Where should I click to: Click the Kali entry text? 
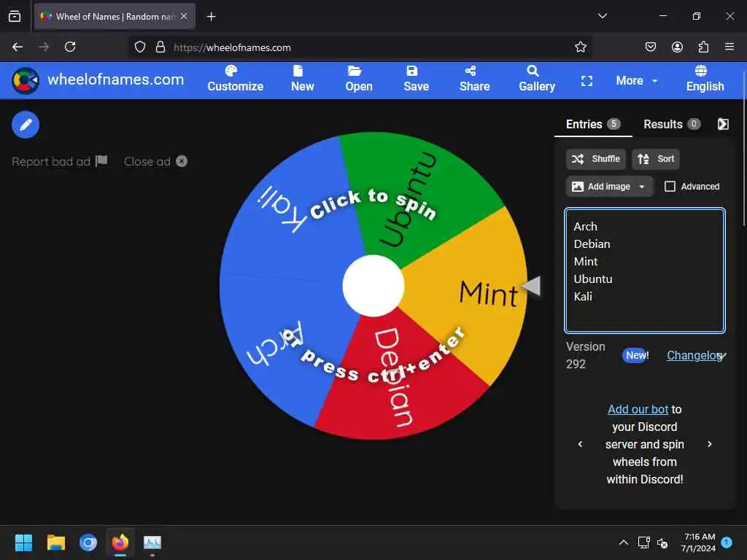583,297
